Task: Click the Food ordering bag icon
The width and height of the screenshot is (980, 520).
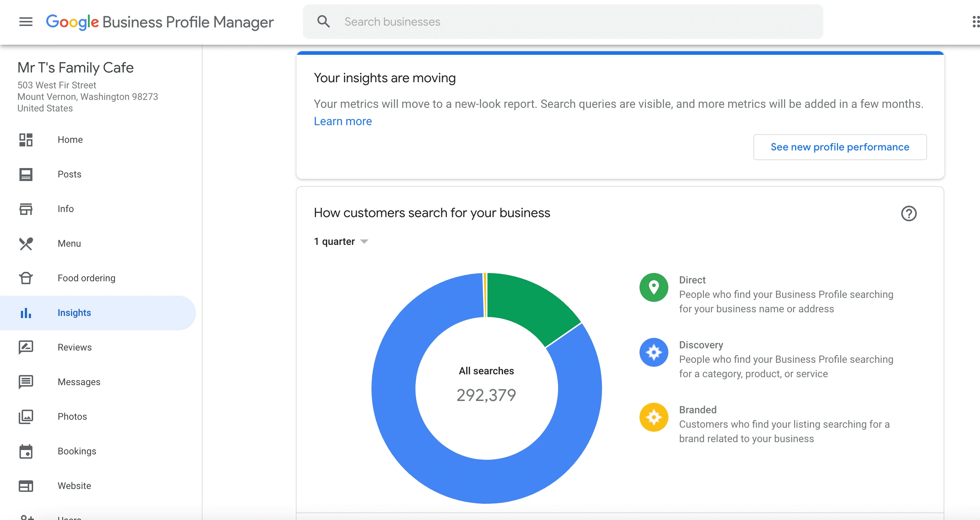Action: pyautogui.click(x=26, y=278)
